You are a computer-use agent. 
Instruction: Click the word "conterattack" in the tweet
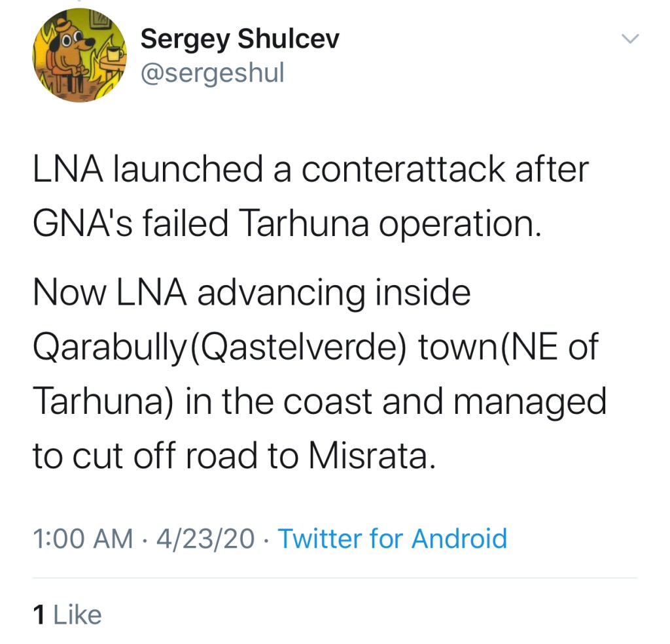pos(404,169)
